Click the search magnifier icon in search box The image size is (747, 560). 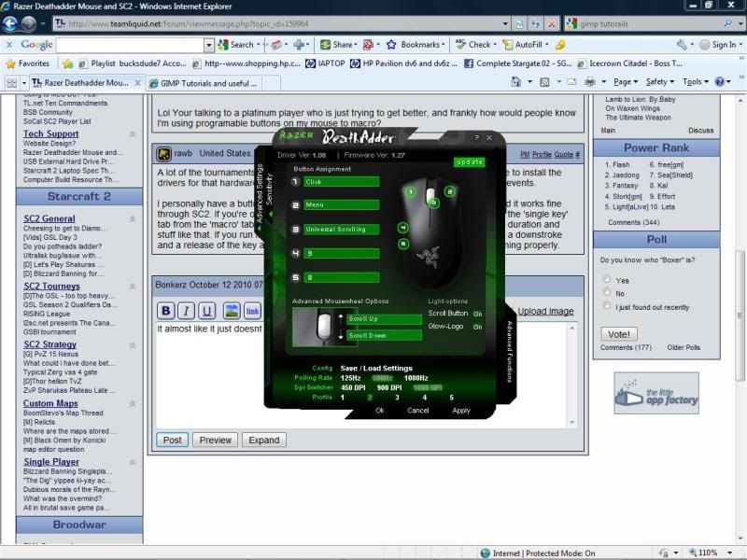pyautogui.click(x=727, y=23)
